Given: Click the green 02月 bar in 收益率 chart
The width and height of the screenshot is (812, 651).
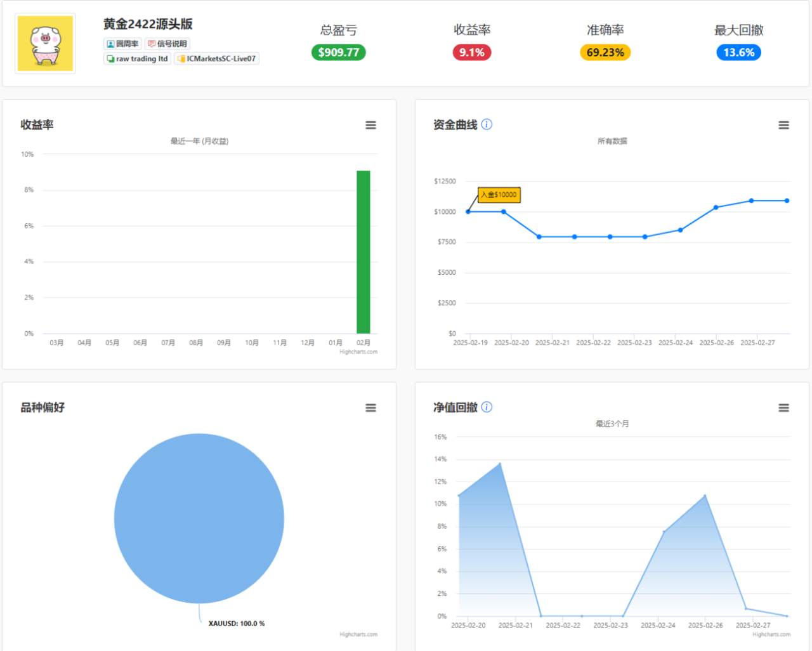Looking at the screenshot, I should tap(363, 252).
